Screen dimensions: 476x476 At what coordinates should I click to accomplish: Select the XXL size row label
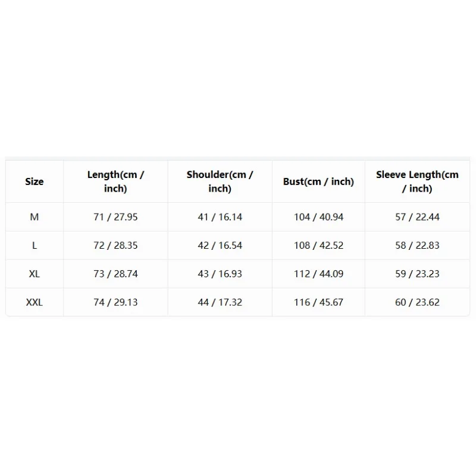[x=35, y=302]
